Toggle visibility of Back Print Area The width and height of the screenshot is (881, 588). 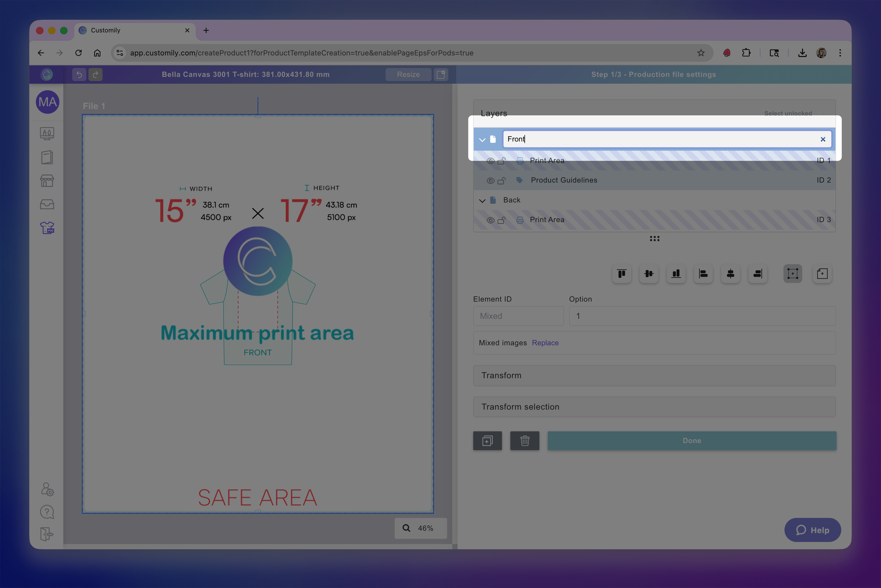[490, 220]
